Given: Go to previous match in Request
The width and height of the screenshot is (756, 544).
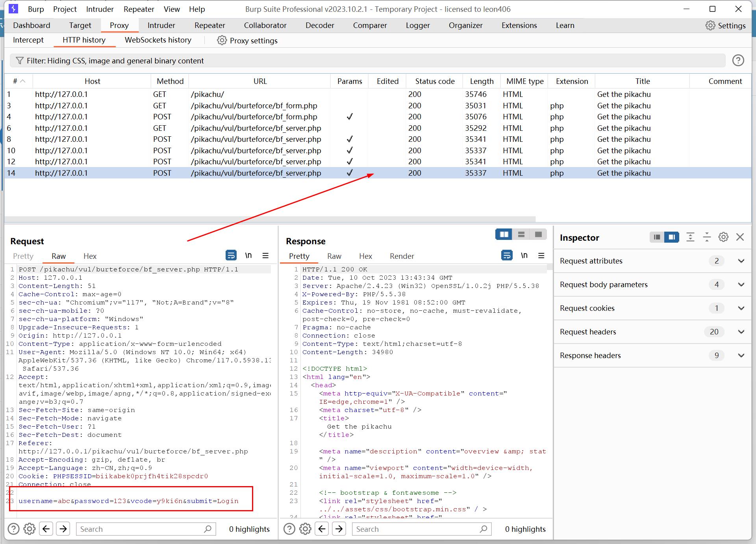Looking at the screenshot, I should [x=46, y=529].
